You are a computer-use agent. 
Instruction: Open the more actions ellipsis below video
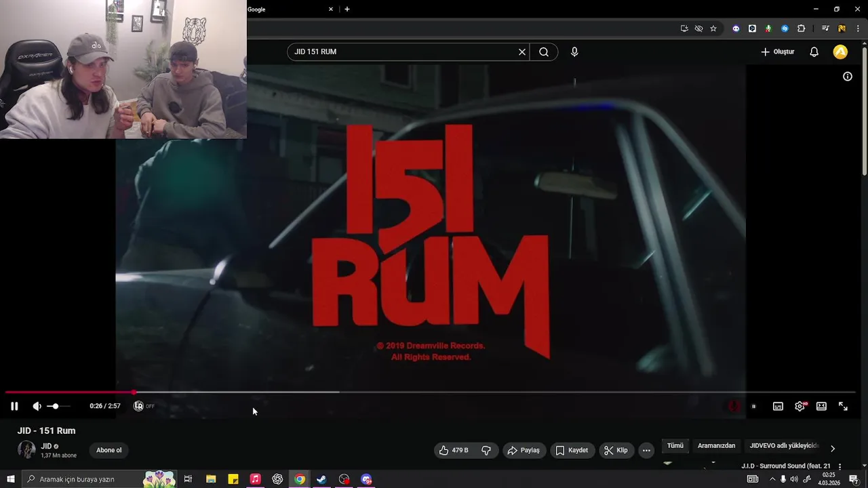point(646,450)
